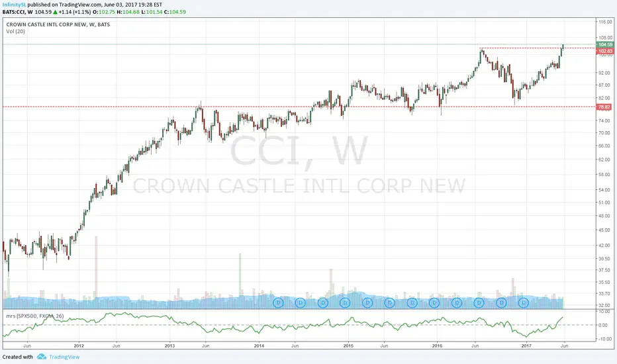
Task: Click the latest dividend D marker
Action: 524,302
